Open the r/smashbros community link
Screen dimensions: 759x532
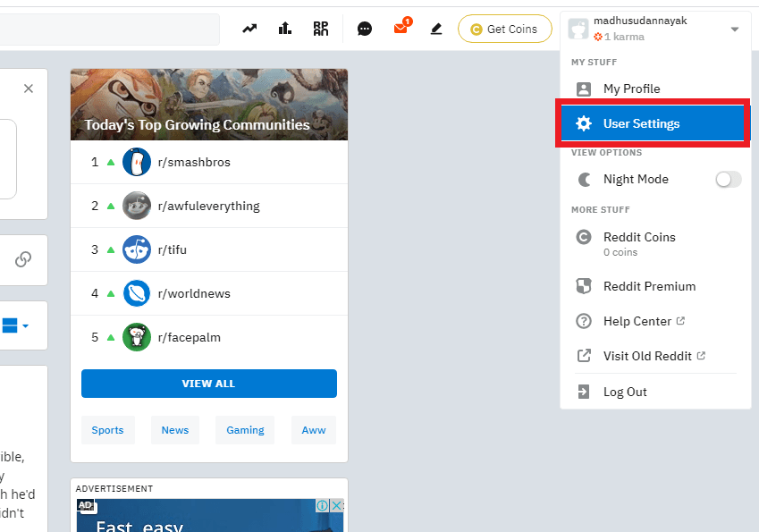point(194,162)
